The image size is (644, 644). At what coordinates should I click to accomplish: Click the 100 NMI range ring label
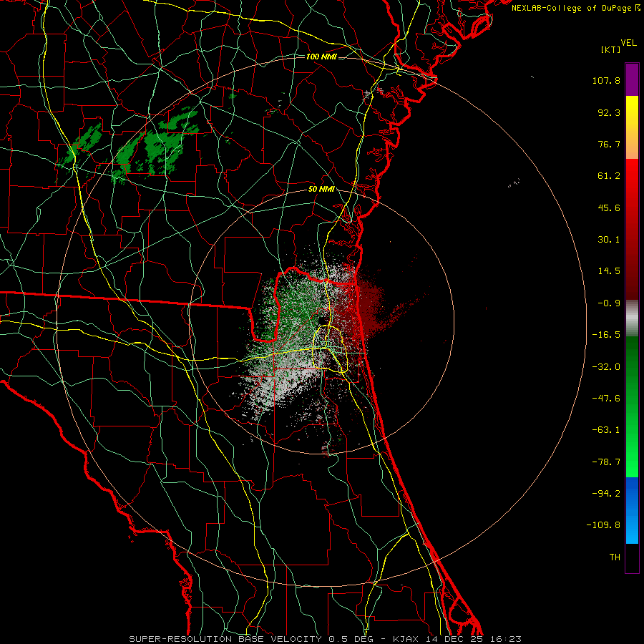[321, 57]
